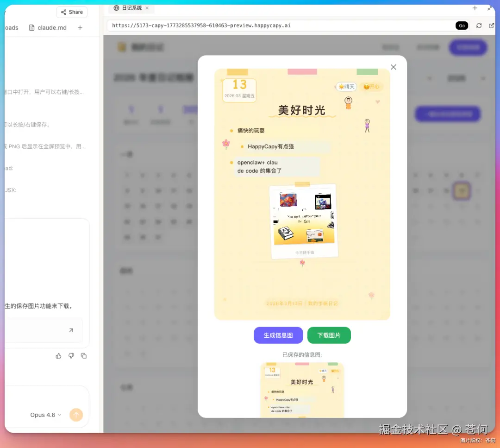Click the 生成信息图 generate button
The width and height of the screenshot is (500, 448).
point(278,335)
